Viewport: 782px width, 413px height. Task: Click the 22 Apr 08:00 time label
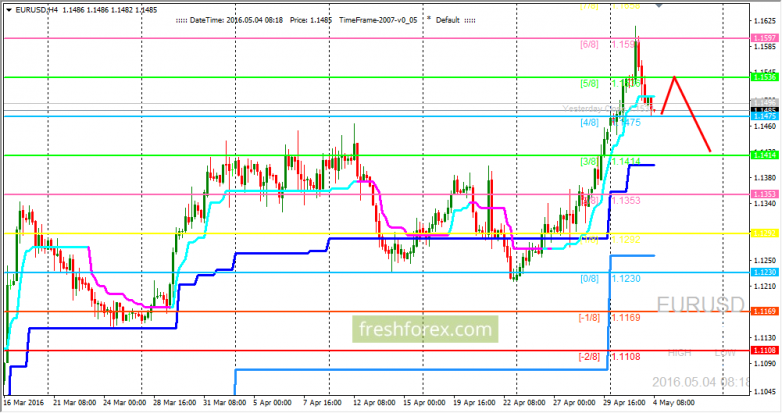(x=524, y=402)
